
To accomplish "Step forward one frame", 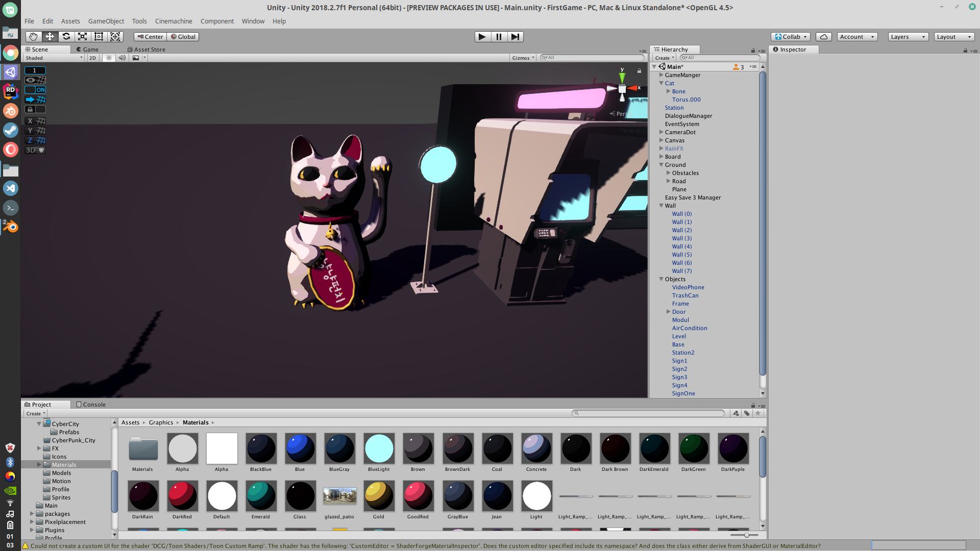I will [516, 37].
